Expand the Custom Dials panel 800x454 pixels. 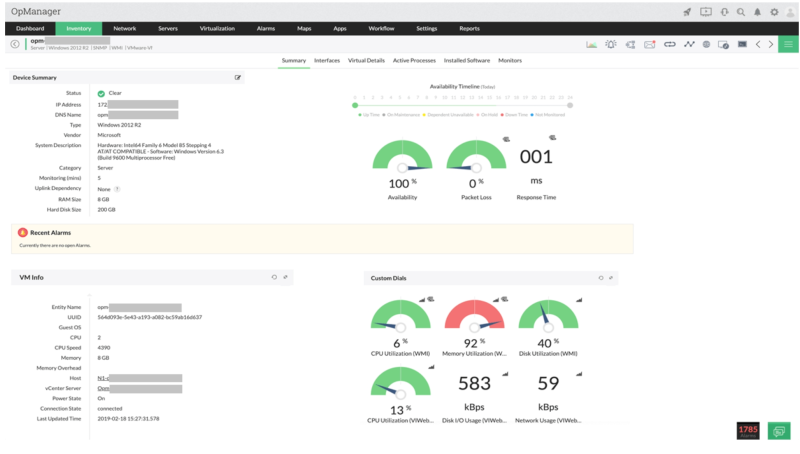[x=611, y=278]
